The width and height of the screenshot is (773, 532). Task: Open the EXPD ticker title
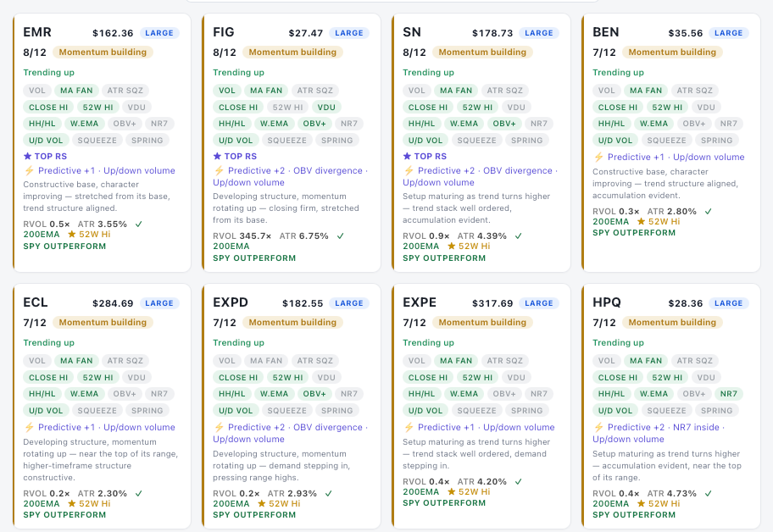click(231, 302)
